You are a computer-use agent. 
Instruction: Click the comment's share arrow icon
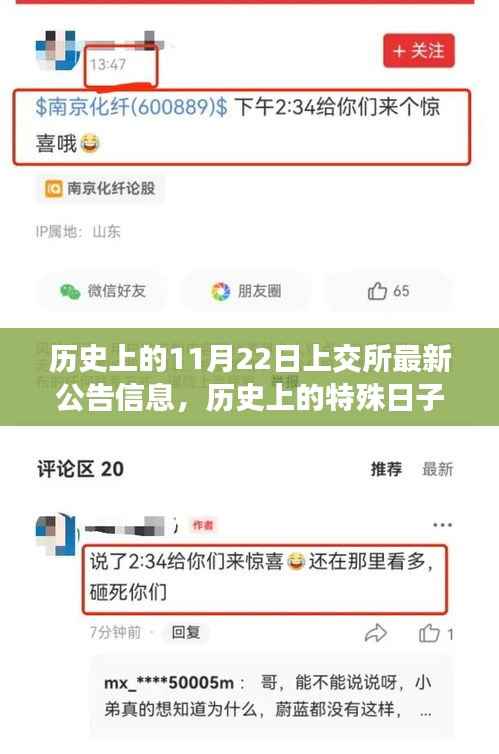(375, 633)
